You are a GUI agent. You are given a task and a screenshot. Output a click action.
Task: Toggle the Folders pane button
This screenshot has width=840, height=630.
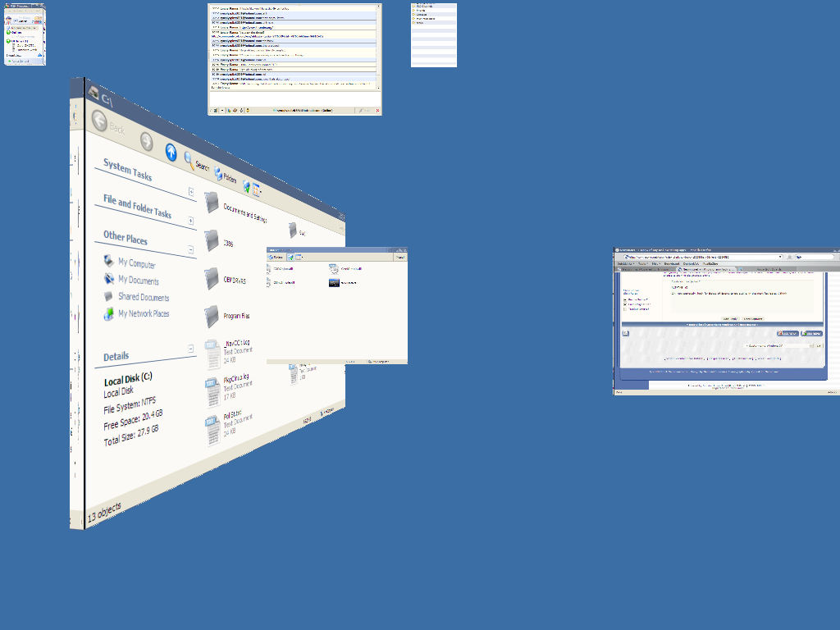(219, 175)
